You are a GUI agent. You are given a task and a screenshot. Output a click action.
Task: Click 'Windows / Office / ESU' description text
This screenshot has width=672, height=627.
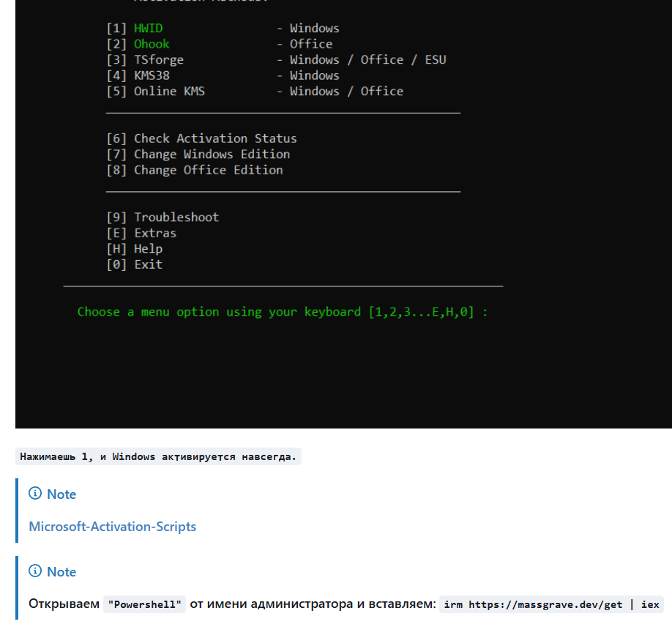(368, 60)
